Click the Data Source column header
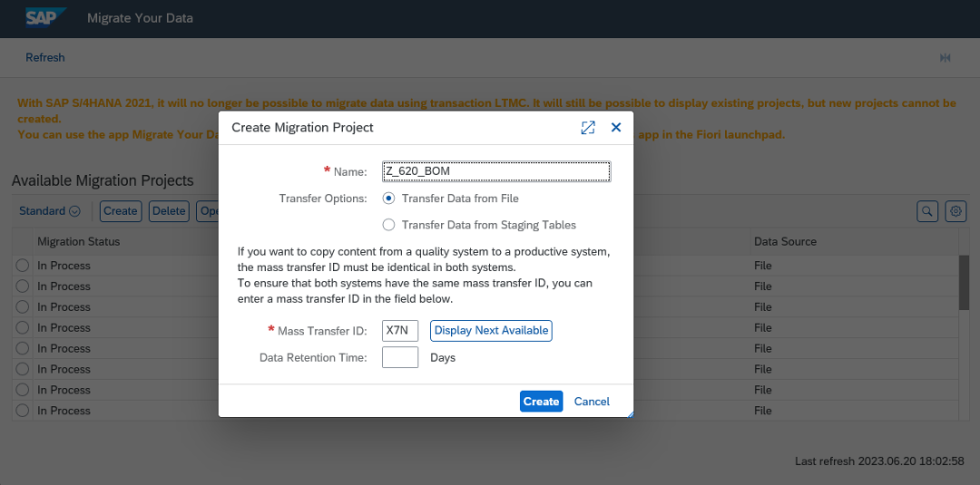Image resolution: width=980 pixels, height=485 pixels. [785, 241]
